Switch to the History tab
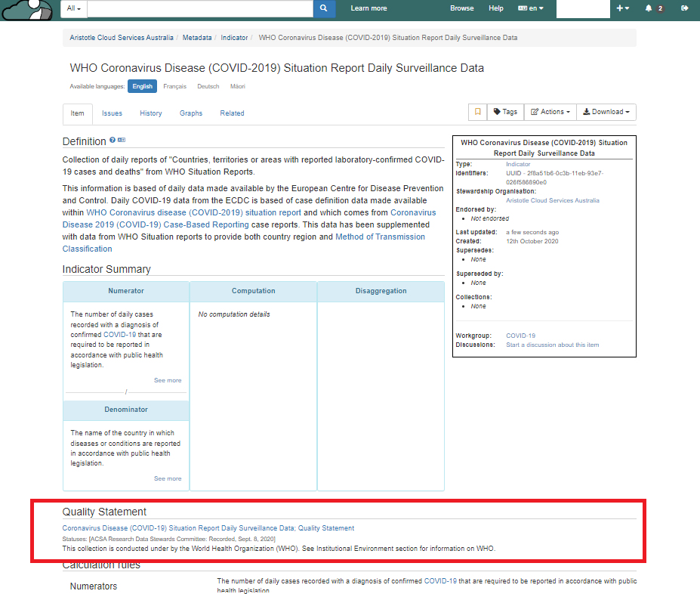Screen dimensions: 700x594 (150, 113)
